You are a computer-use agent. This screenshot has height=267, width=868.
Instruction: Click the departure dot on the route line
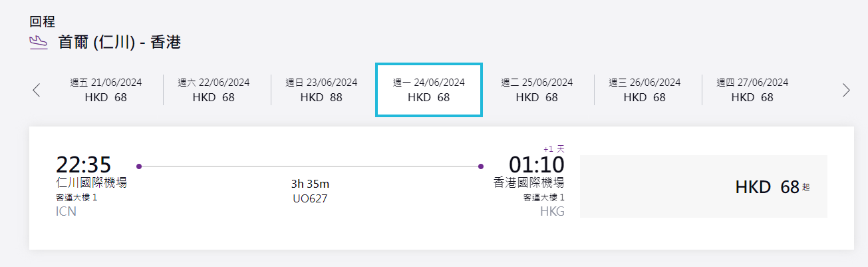138,166
